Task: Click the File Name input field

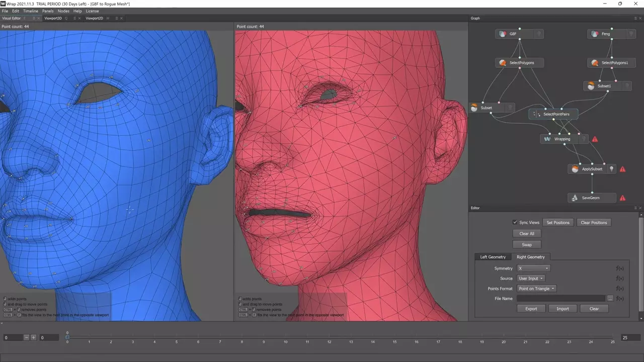Action: point(560,299)
